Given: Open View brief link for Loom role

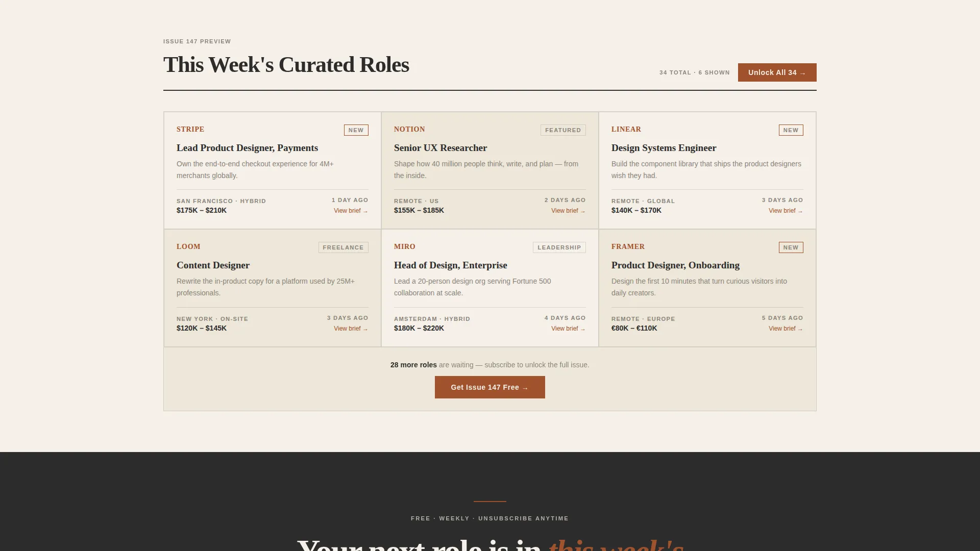Looking at the screenshot, I should pyautogui.click(x=351, y=329).
